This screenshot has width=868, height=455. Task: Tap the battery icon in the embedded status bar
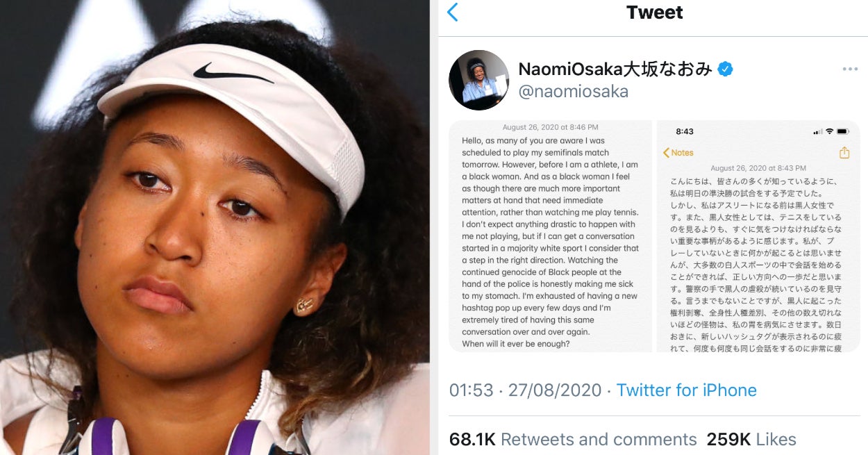(x=843, y=131)
